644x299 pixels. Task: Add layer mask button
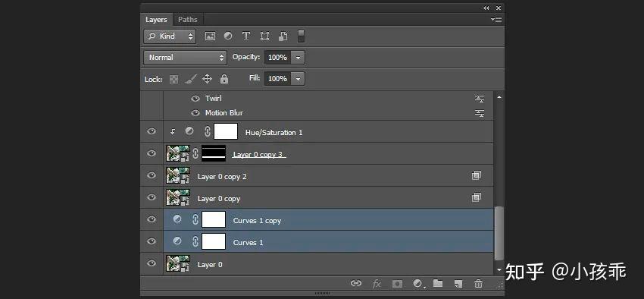[x=397, y=283]
